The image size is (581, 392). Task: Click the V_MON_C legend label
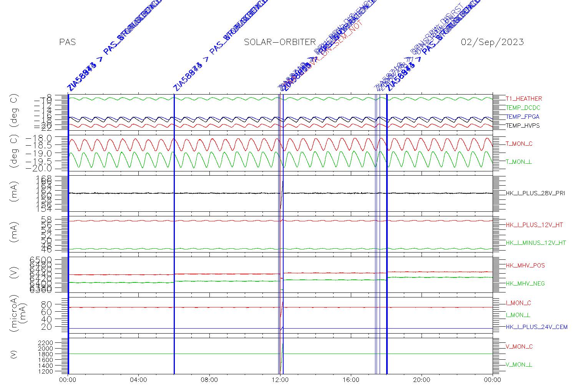(x=519, y=347)
